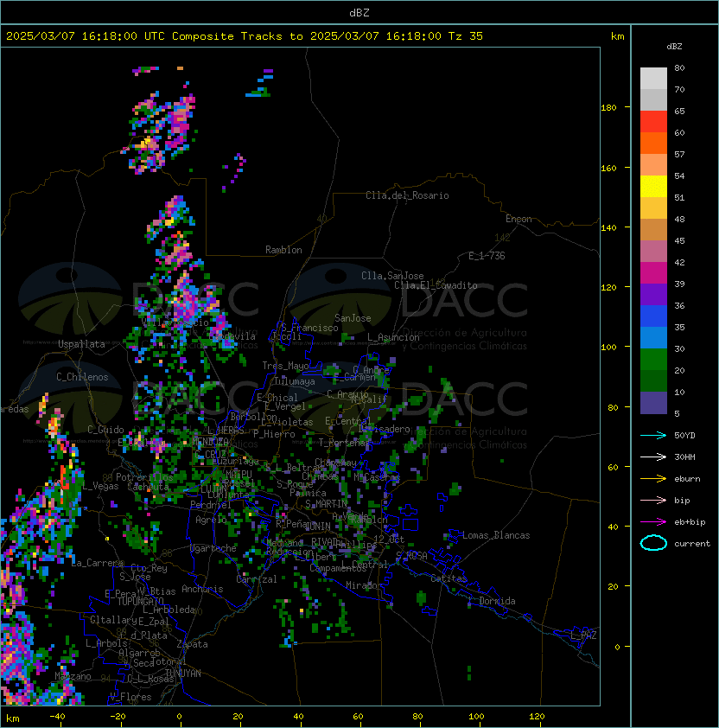Click the 'L_Vegas' map label
The width and height of the screenshot is (719, 728).
101,486
